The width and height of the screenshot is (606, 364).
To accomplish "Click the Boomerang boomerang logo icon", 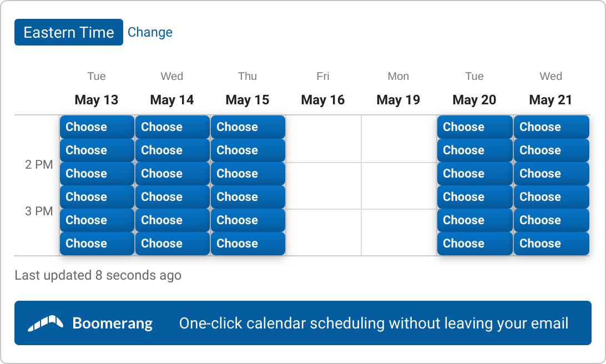I will pyautogui.click(x=45, y=323).
